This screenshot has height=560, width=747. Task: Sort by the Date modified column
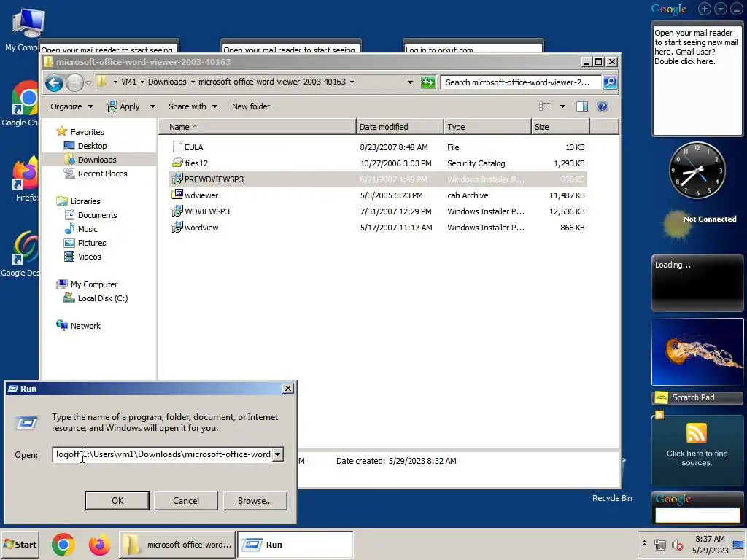click(x=399, y=127)
